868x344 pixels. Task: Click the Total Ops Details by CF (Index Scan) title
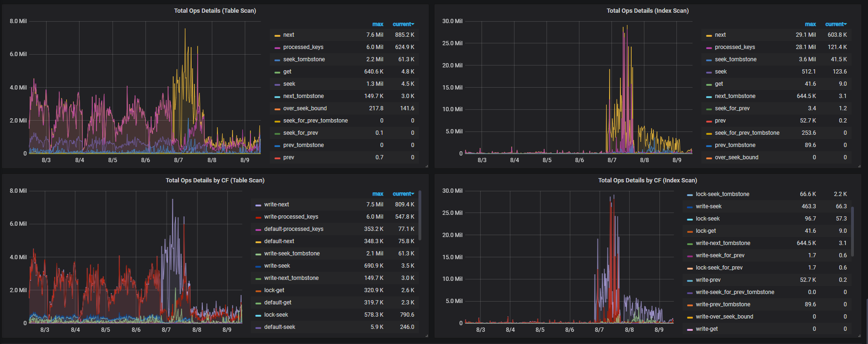tap(647, 180)
